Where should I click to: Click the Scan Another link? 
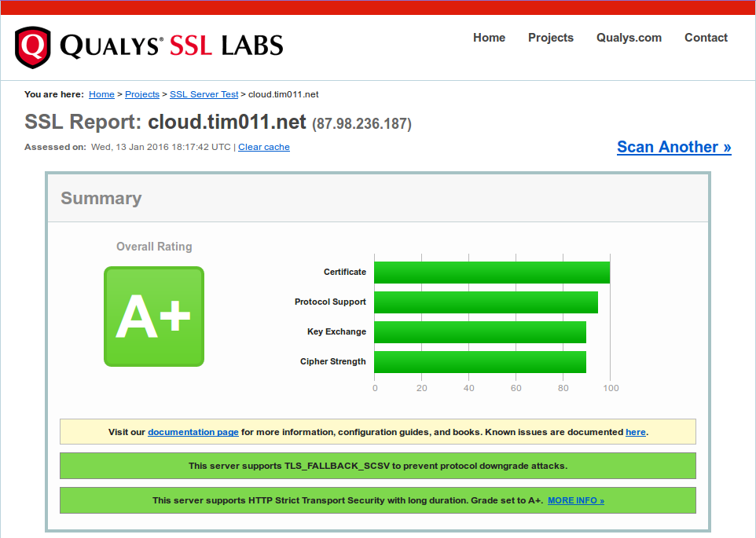pyautogui.click(x=674, y=147)
